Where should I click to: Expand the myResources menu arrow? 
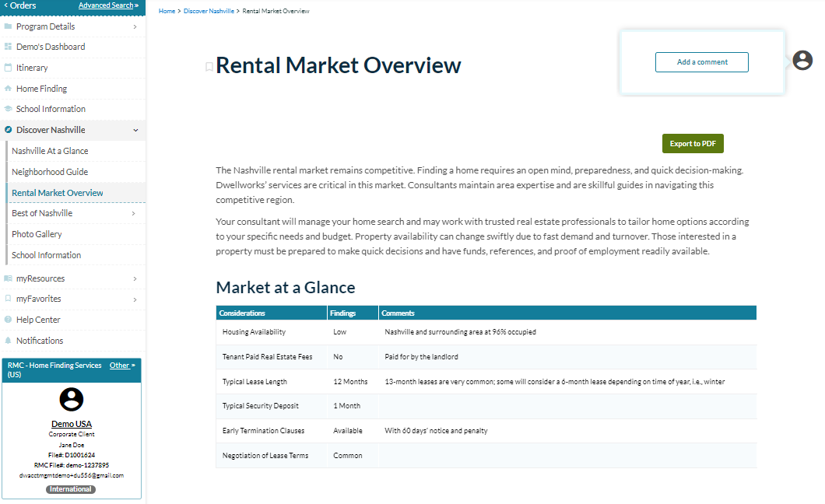(x=135, y=278)
